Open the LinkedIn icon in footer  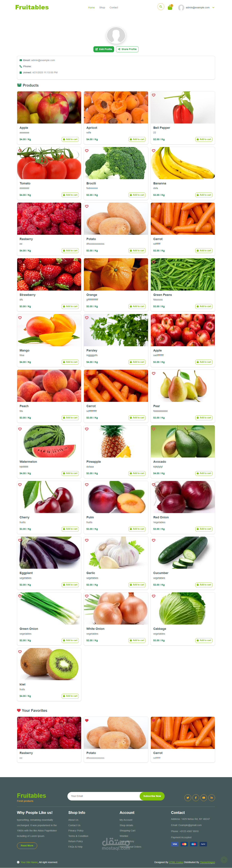pyautogui.click(x=211, y=798)
